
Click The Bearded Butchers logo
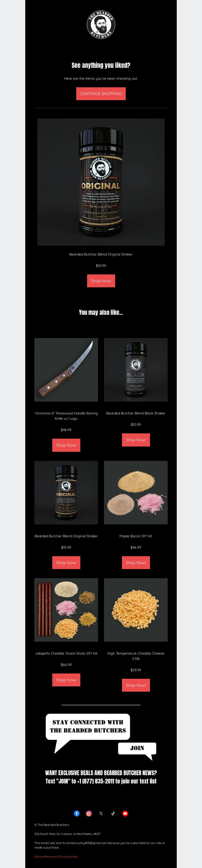point(101,24)
